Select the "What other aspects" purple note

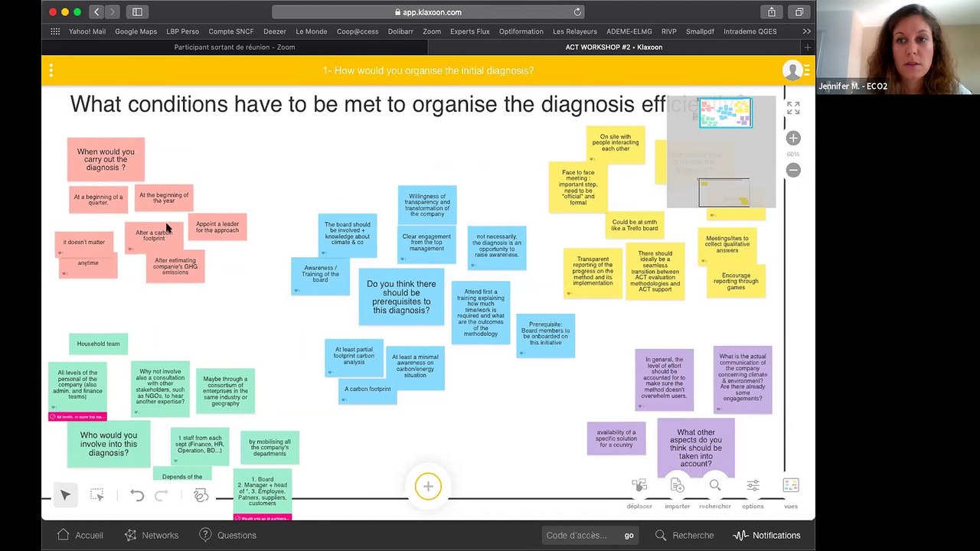[696, 448]
